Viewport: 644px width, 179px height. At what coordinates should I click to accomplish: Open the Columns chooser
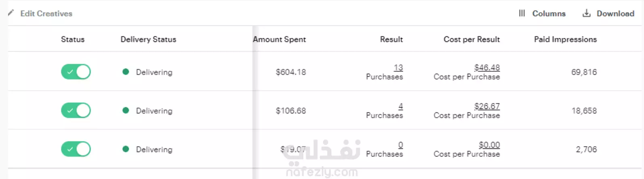pos(542,13)
